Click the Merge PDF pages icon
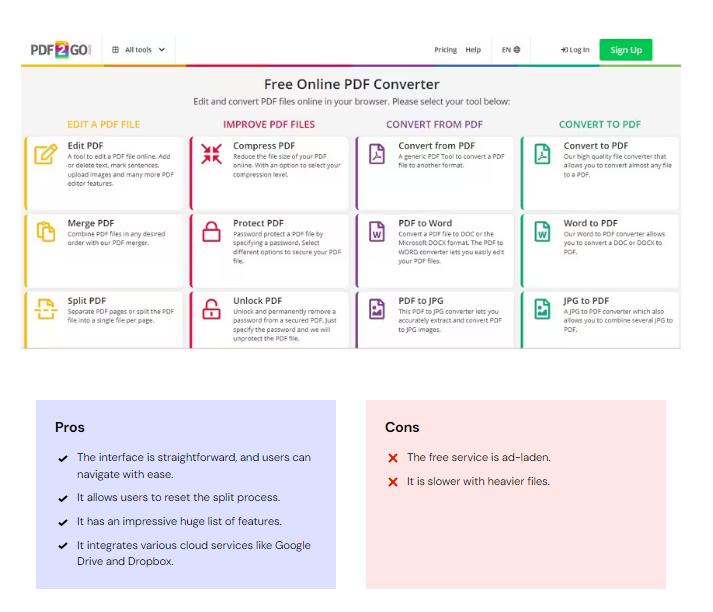This screenshot has width=713, height=612. point(46,232)
